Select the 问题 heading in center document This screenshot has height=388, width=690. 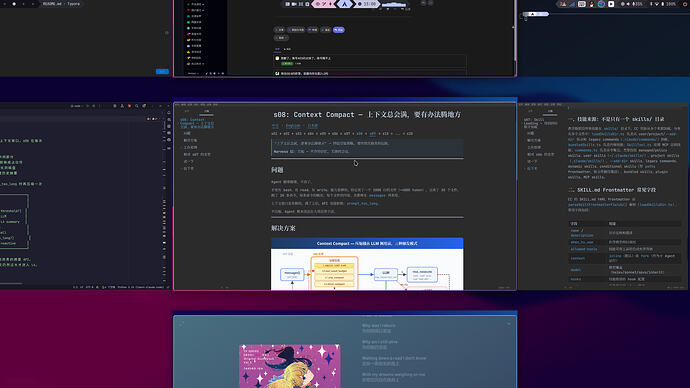tap(277, 170)
